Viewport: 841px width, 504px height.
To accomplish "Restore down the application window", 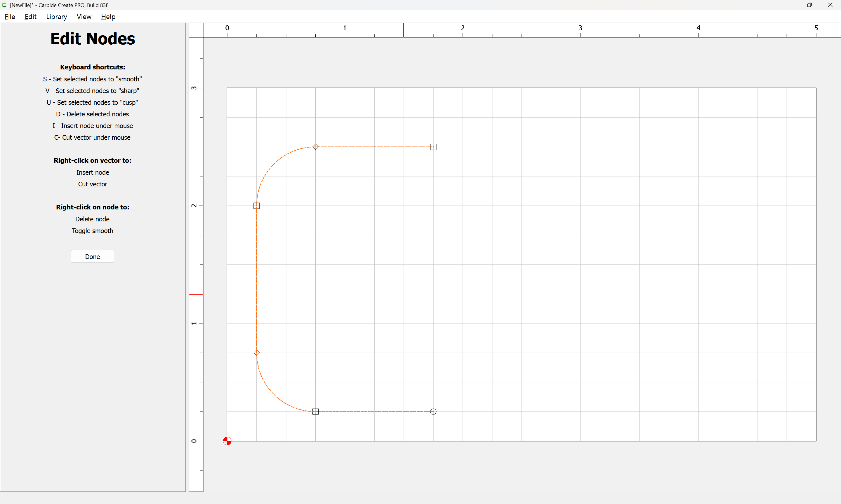I will tap(809, 5).
